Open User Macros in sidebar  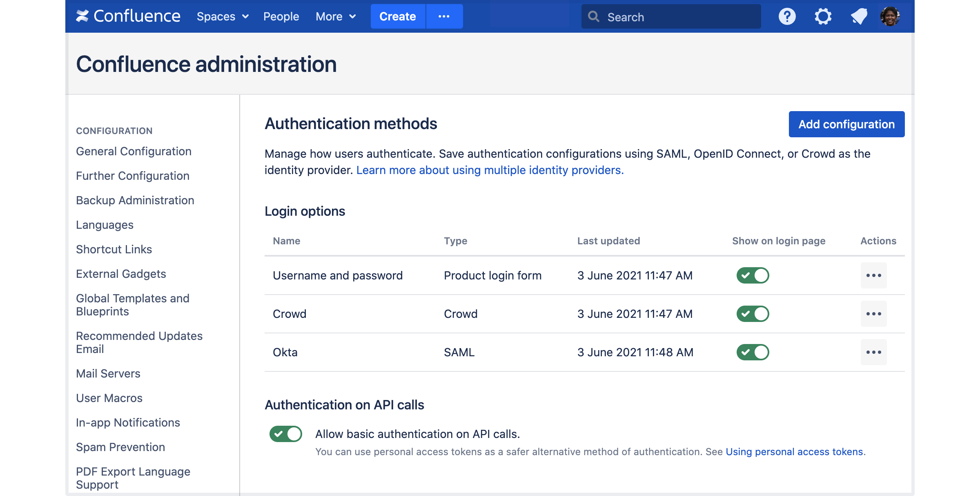coord(109,398)
